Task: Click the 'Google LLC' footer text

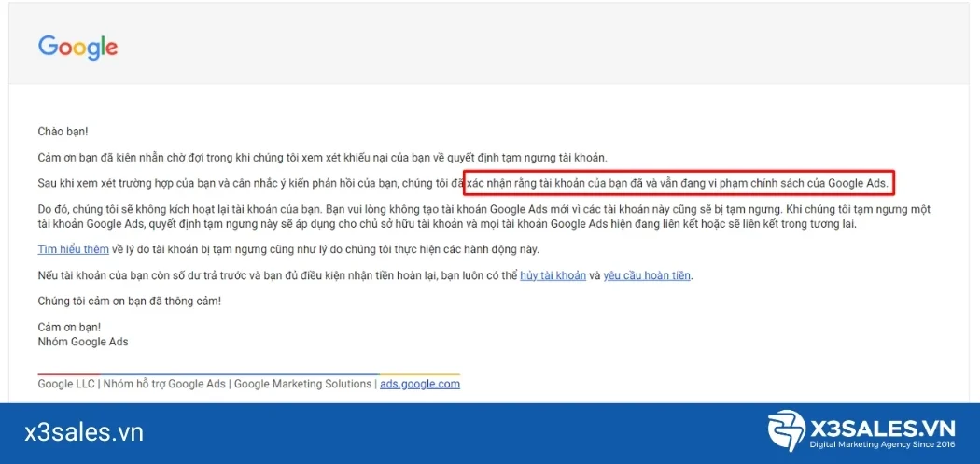Action: pyautogui.click(x=66, y=384)
